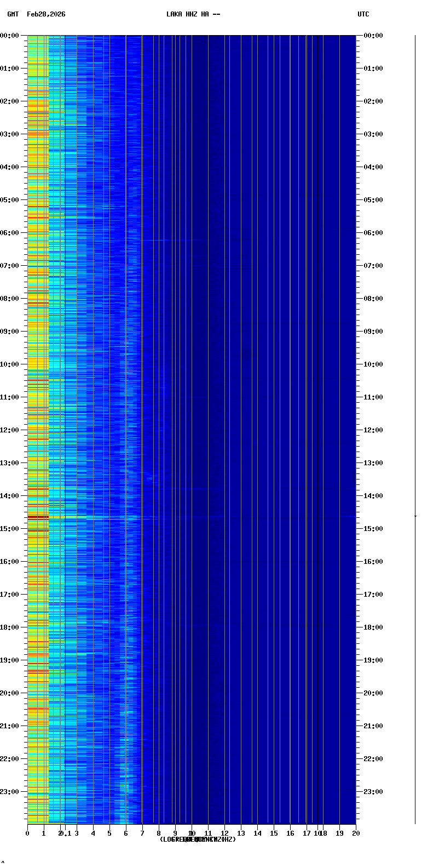Select the LAKA HHZ HA station title

(x=193, y=14)
